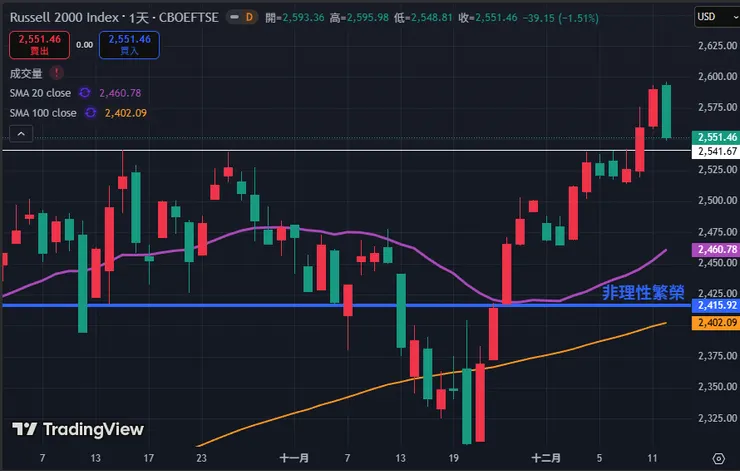
Task: Click the orange 2,402.09 value in the SMA 100 legend
Action: pos(126,113)
